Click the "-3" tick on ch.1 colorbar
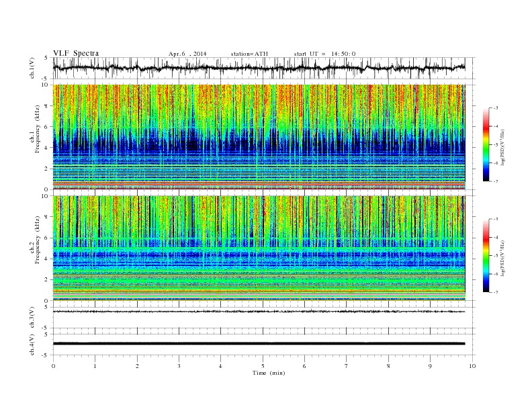 pos(496,108)
